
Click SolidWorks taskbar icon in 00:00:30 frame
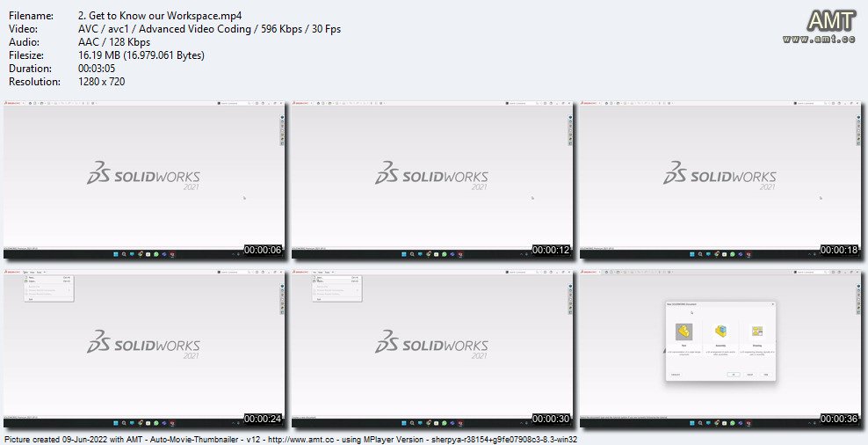click(x=460, y=423)
